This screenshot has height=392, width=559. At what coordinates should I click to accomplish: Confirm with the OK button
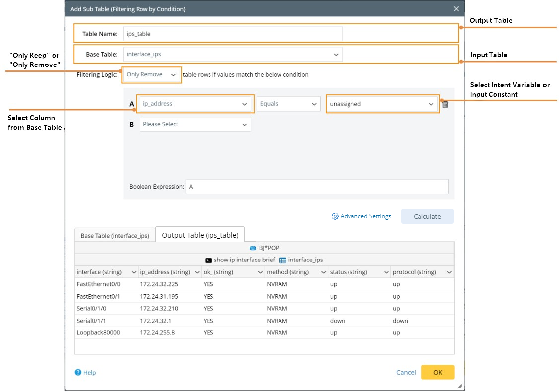click(437, 372)
